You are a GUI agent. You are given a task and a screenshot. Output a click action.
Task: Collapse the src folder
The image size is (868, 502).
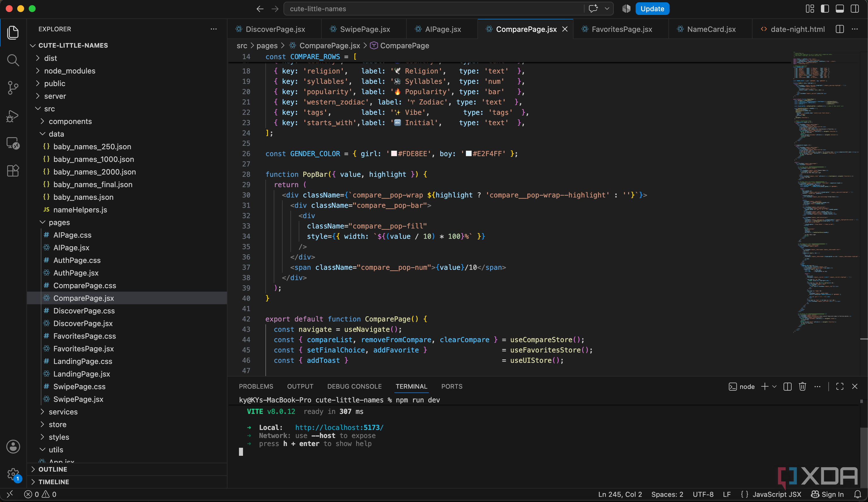pos(127,109)
